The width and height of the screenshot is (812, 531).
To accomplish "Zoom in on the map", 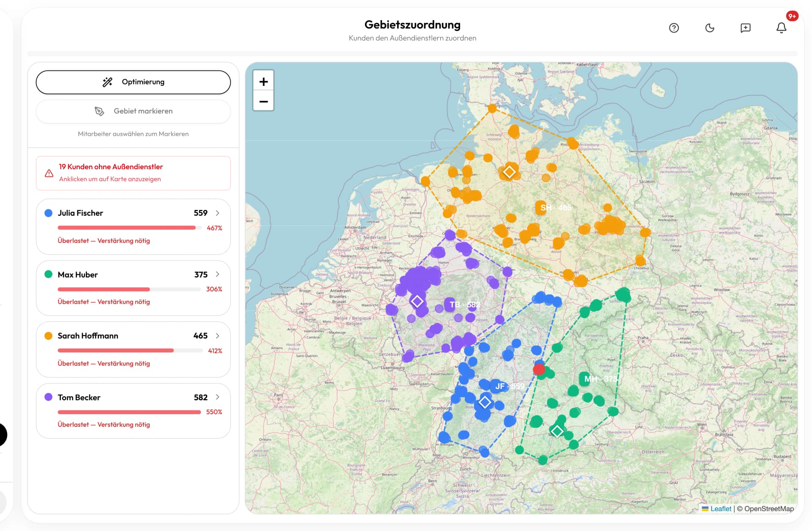I will [263, 82].
